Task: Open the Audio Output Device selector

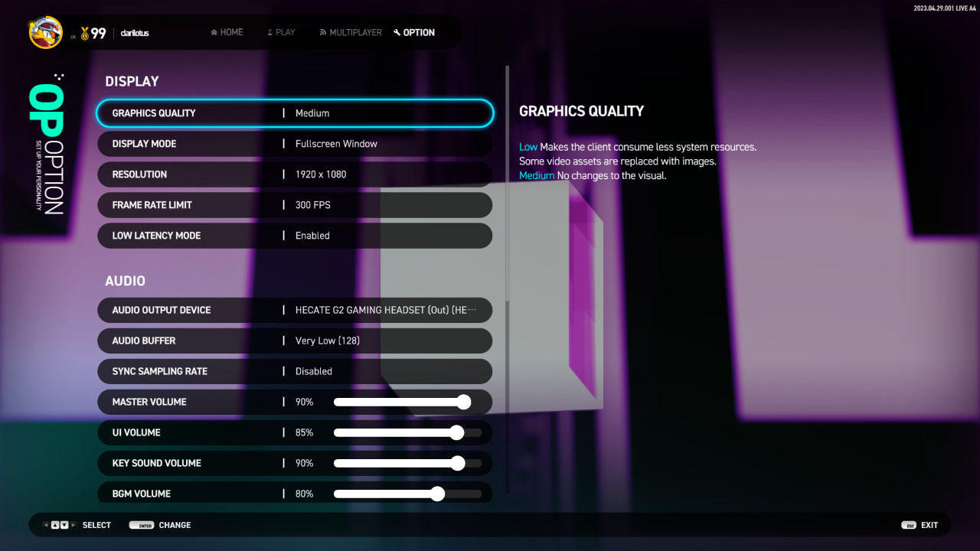Action: [295, 310]
